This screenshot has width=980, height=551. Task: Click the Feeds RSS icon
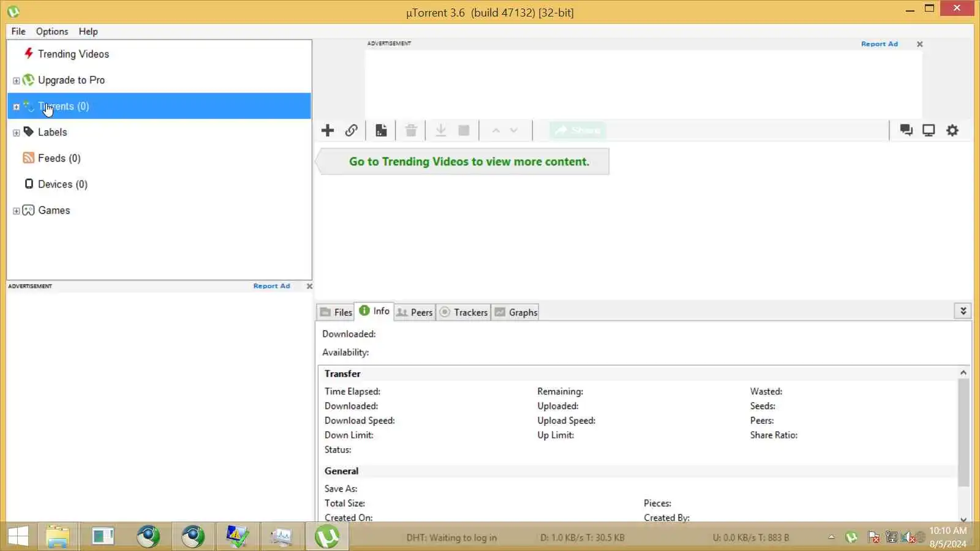[28, 158]
